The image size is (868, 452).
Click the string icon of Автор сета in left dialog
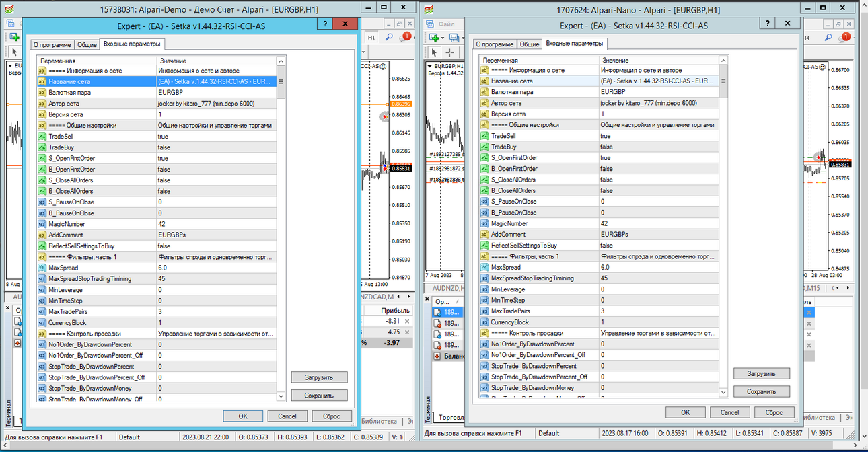(x=42, y=104)
